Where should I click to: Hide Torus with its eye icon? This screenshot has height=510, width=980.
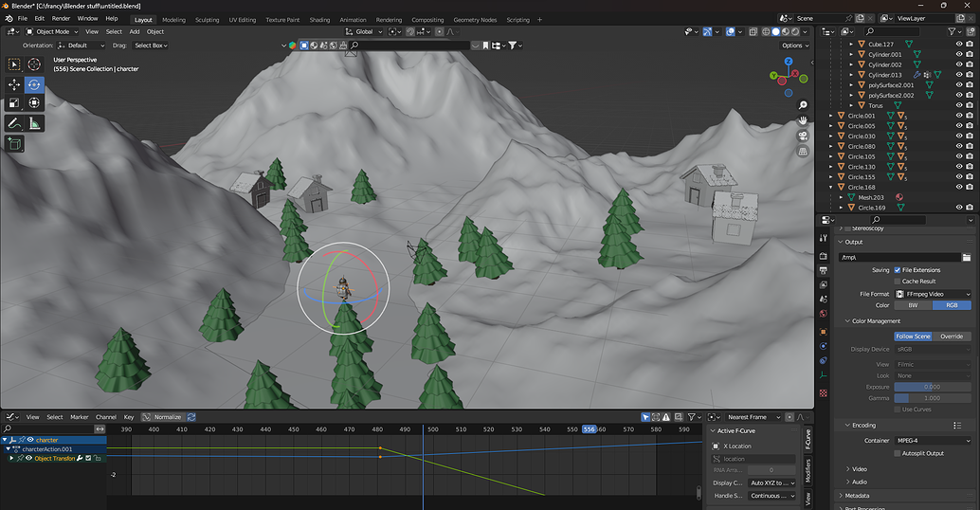pos(959,105)
